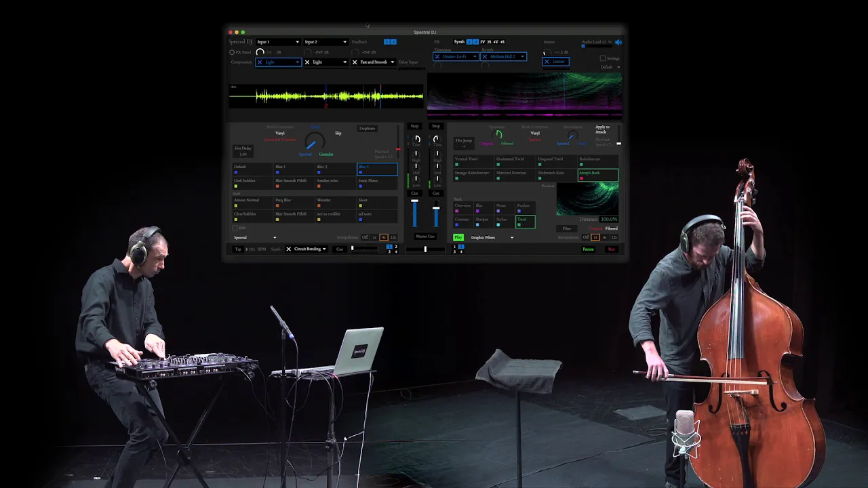Click the Input 1 gain knob
The image size is (868, 488).
[x=260, y=52]
